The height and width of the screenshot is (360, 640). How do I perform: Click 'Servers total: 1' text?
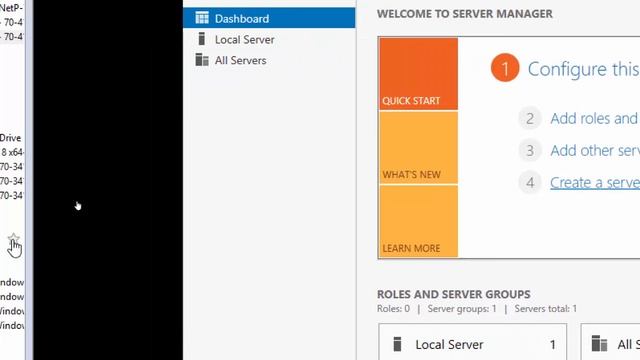click(x=546, y=309)
